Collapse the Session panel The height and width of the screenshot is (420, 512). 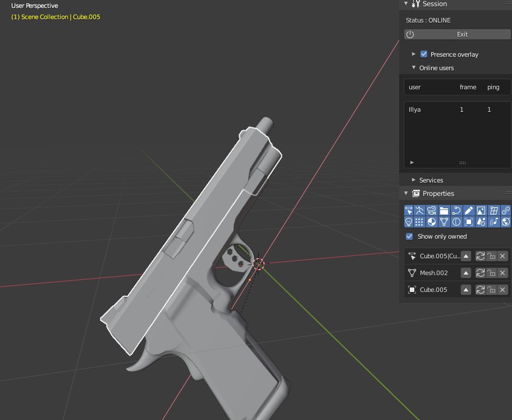406,3
